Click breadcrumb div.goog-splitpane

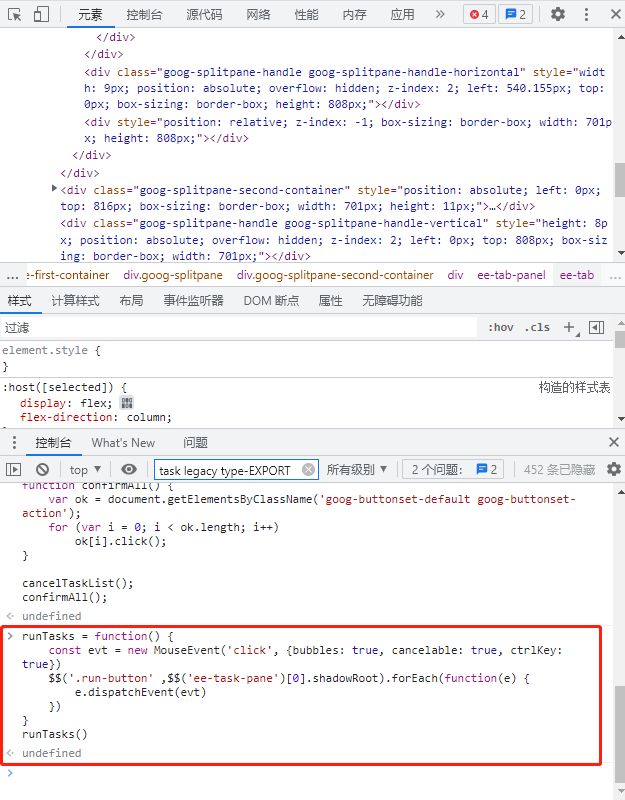pos(173,276)
